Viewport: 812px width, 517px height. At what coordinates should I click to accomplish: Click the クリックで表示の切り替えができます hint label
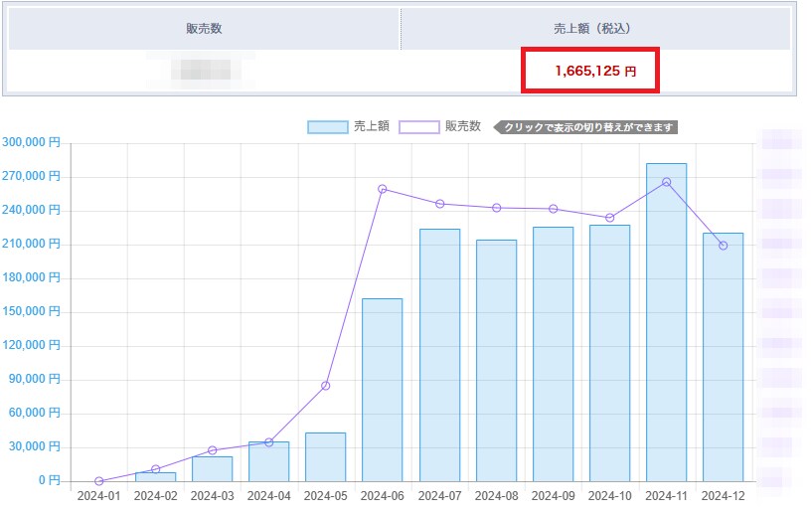[585, 127]
